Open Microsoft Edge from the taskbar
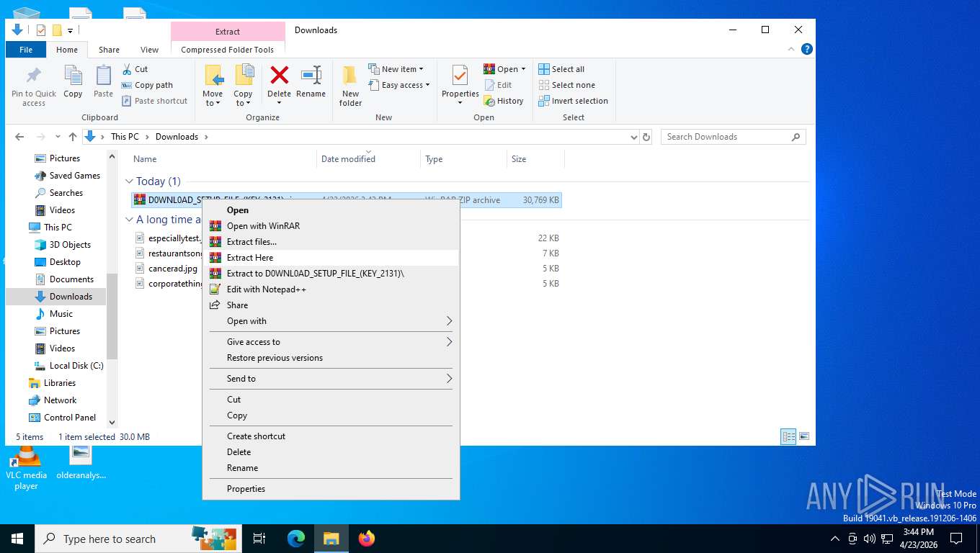 point(296,539)
